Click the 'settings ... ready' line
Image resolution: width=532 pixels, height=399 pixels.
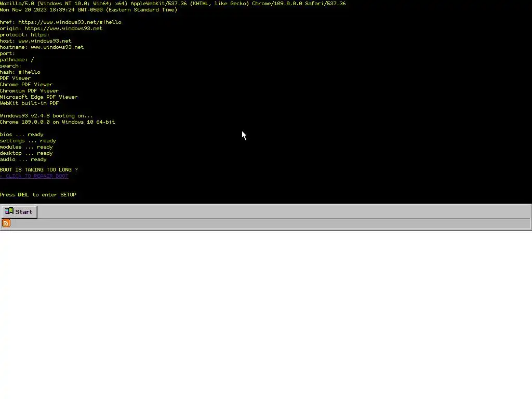pyautogui.click(x=28, y=141)
